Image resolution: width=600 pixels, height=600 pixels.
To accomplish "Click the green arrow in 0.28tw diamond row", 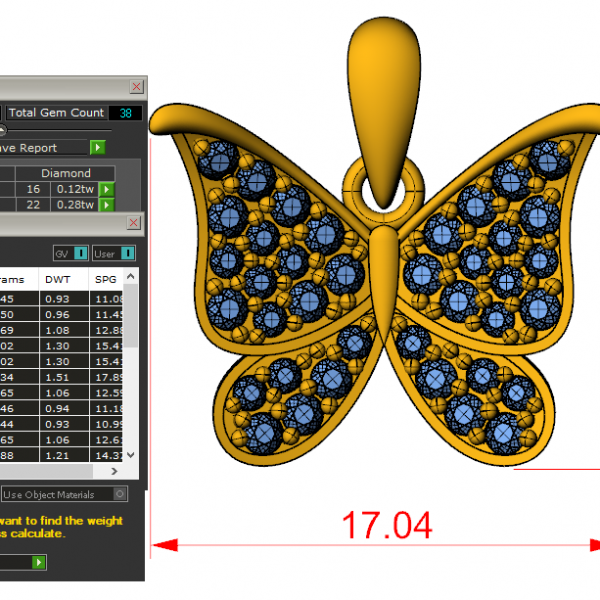I will pyautogui.click(x=107, y=205).
